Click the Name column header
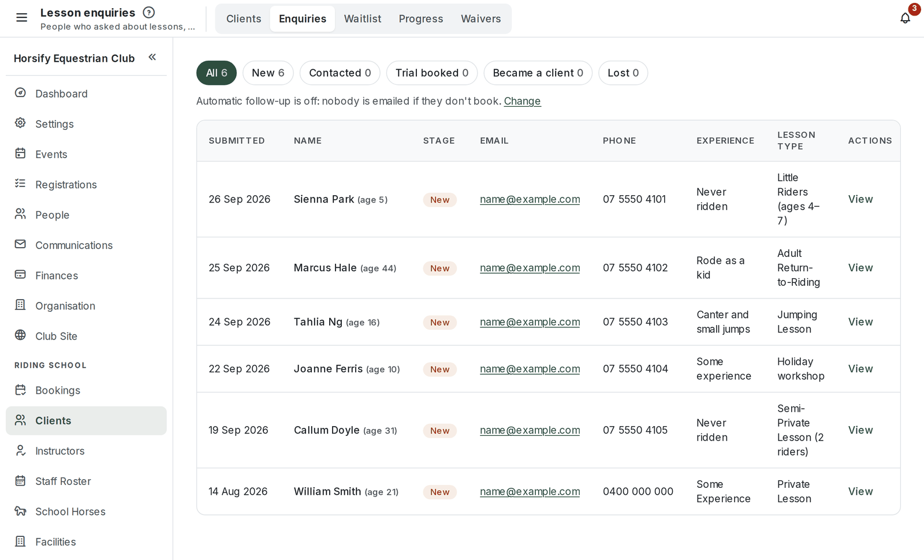 [x=308, y=140]
